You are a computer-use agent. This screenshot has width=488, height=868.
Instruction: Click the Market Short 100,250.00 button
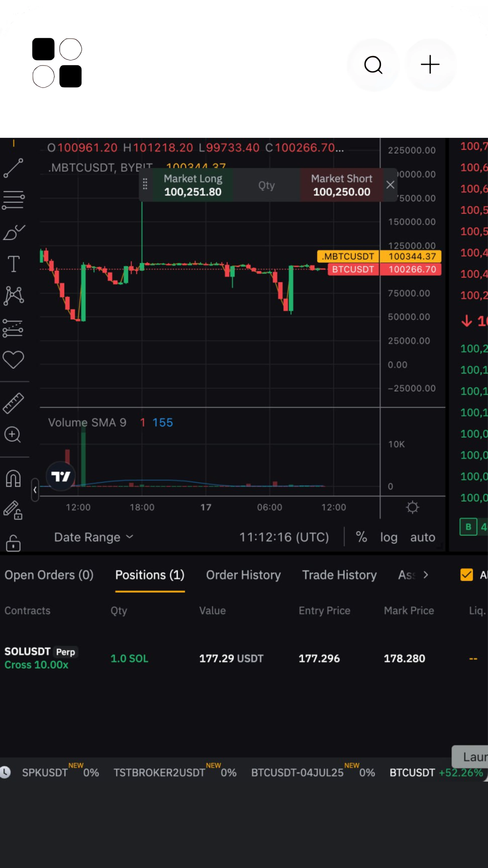[342, 185]
